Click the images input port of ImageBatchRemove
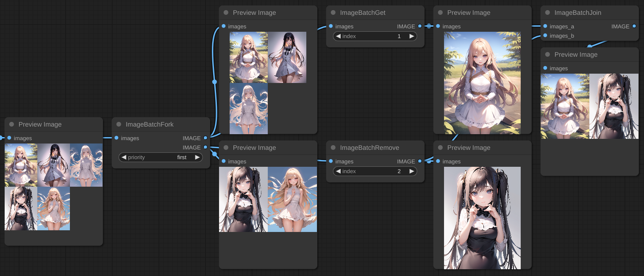This screenshot has height=276, width=644. 330,161
